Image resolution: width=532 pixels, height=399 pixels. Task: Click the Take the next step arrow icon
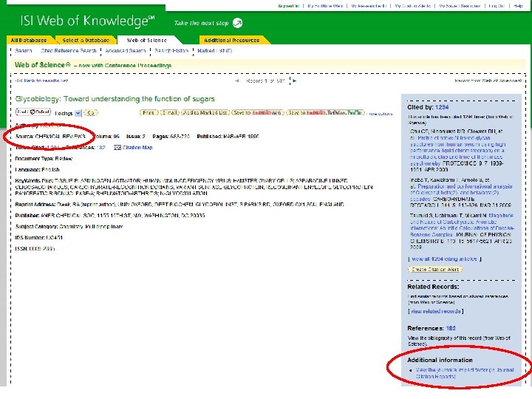[237, 23]
